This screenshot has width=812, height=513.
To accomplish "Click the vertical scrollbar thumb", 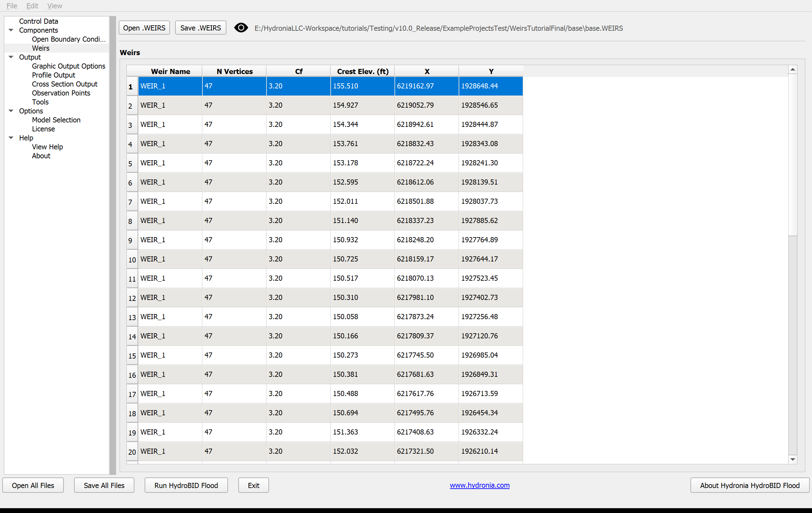I will (x=793, y=155).
